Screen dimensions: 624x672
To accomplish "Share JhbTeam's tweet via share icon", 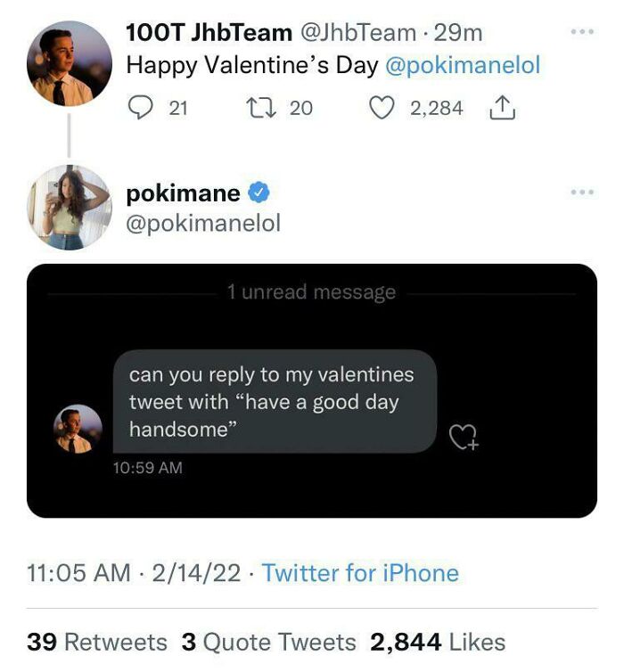I will [503, 108].
